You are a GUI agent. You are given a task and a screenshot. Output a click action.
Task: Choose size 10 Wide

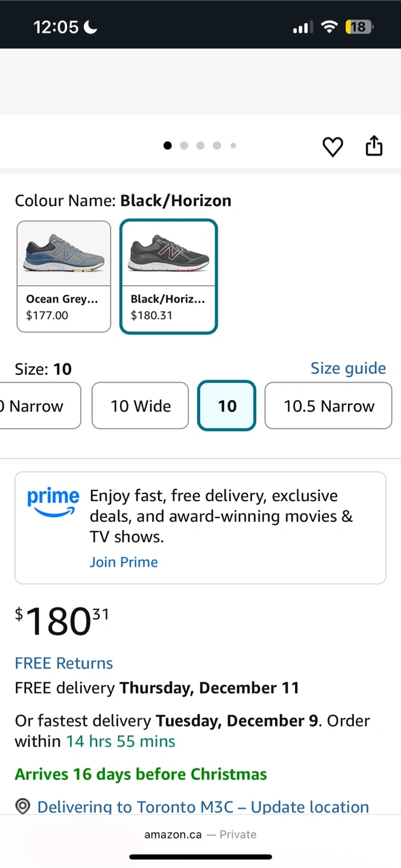click(141, 406)
